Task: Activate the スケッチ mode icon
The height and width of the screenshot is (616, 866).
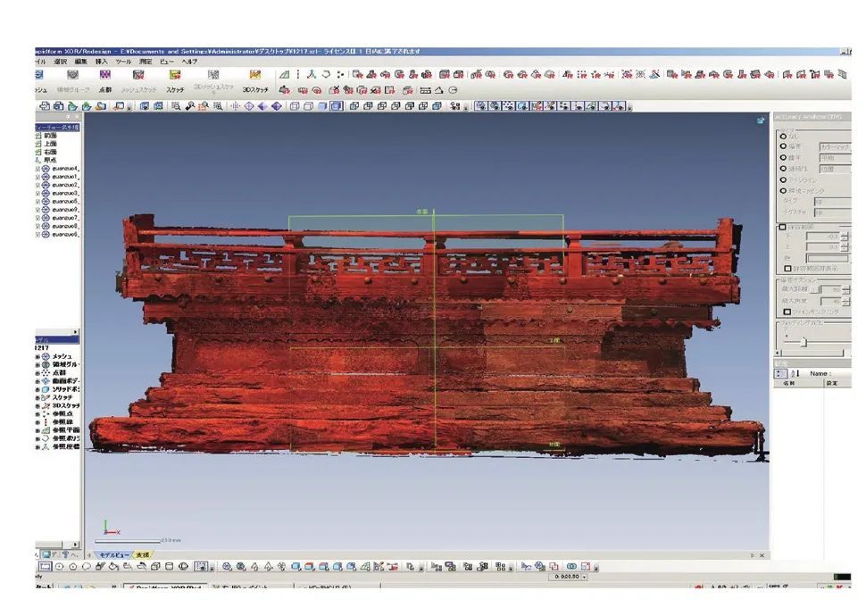Action: (174, 75)
